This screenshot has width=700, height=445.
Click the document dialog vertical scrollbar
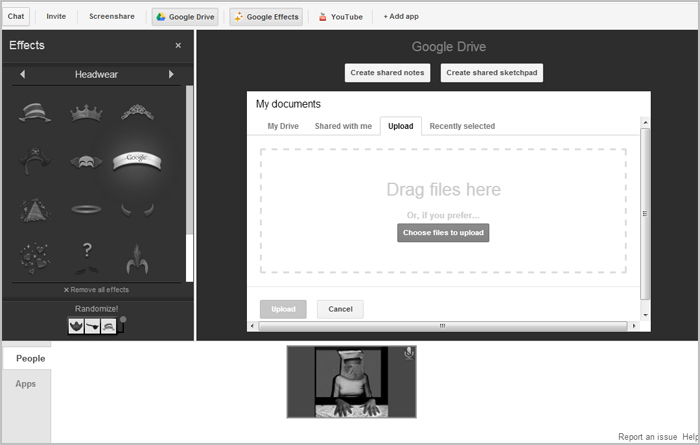(x=645, y=213)
